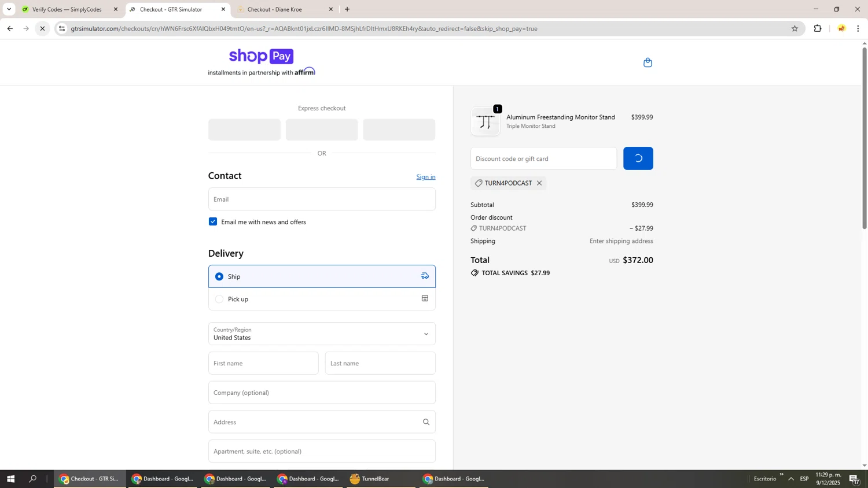The height and width of the screenshot is (488, 868).
Task: Click the ESP language indicator
Action: point(804,479)
